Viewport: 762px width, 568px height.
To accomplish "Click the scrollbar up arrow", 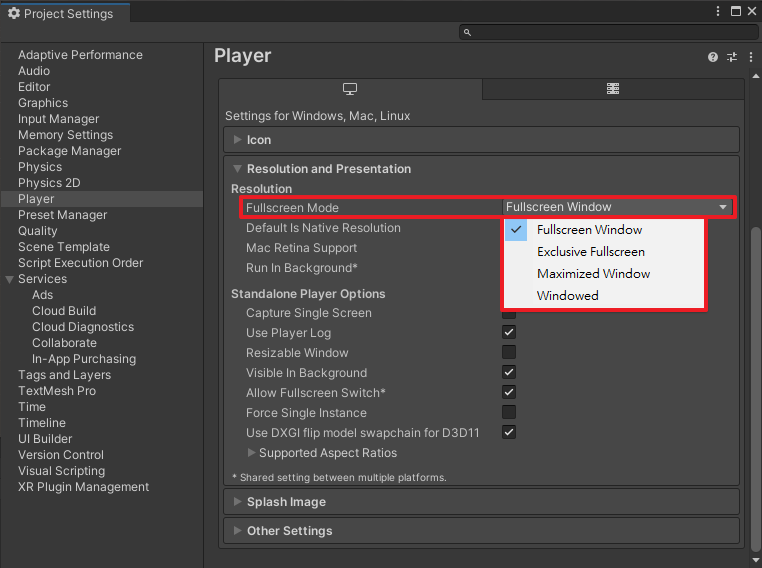I will 756,76.
